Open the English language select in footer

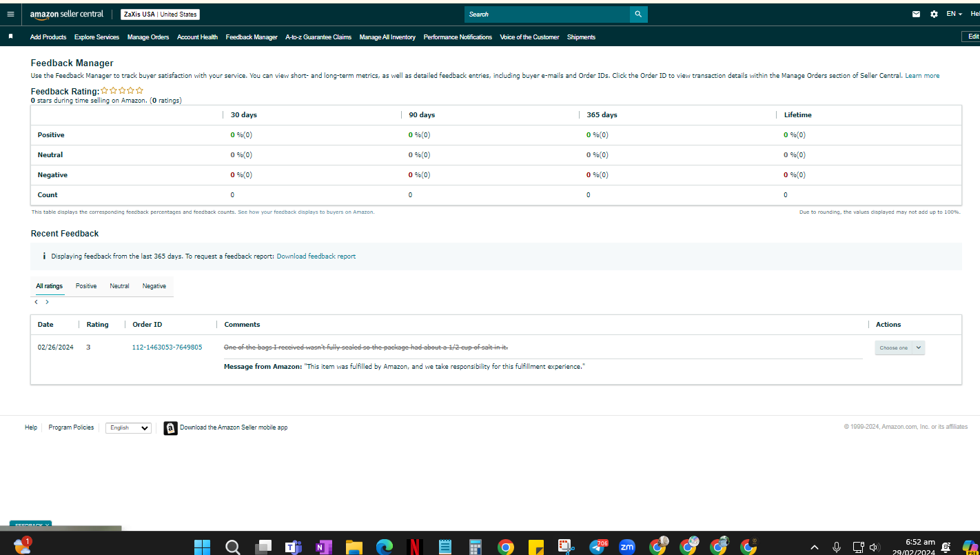point(128,428)
